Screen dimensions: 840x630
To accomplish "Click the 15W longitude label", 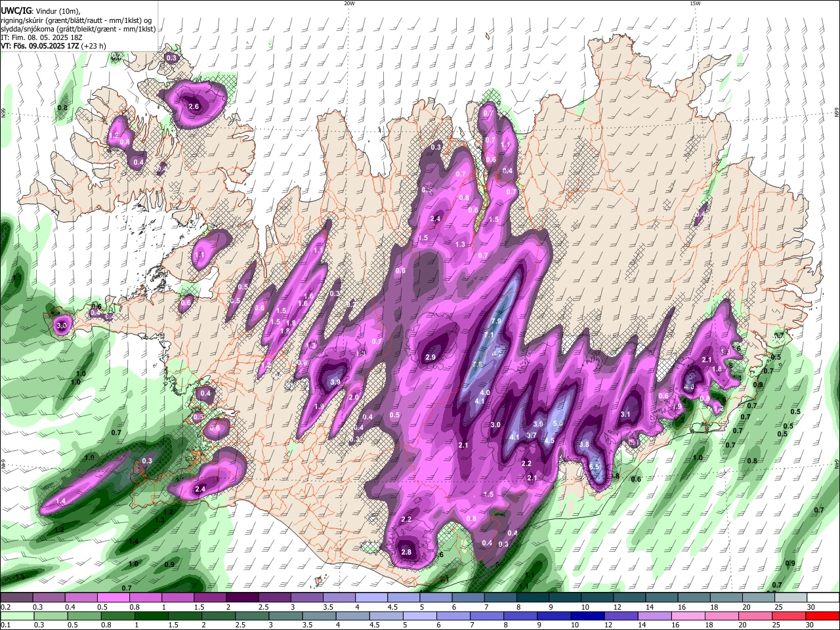I will coord(695,3).
